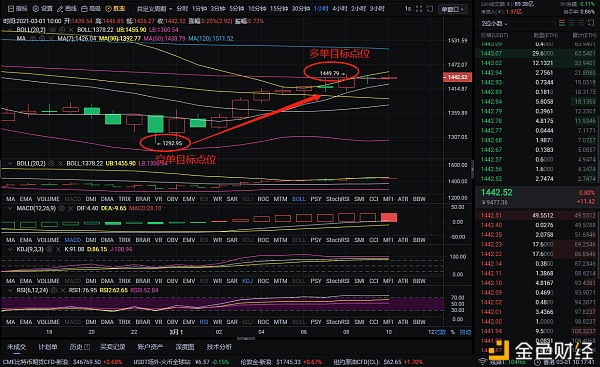Open the 设置 chart settings

pyautogui.click(x=42, y=8)
